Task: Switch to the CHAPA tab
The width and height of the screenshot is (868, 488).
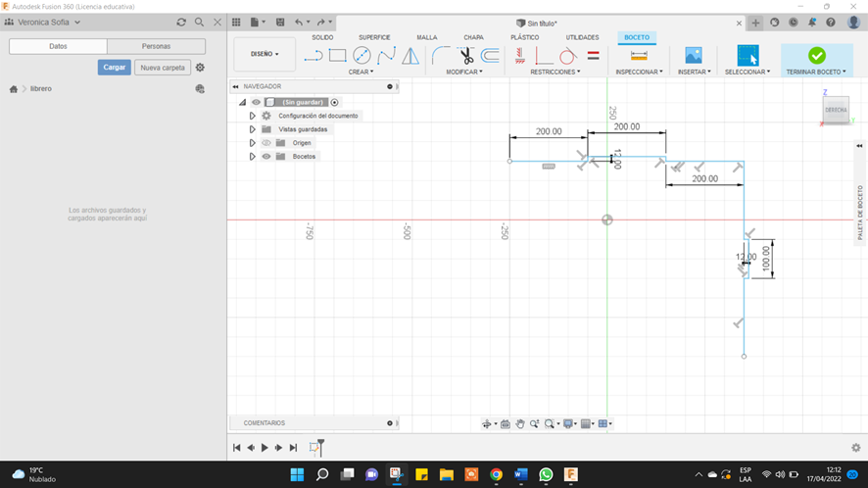Action: pyautogui.click(x=473, y=37)
